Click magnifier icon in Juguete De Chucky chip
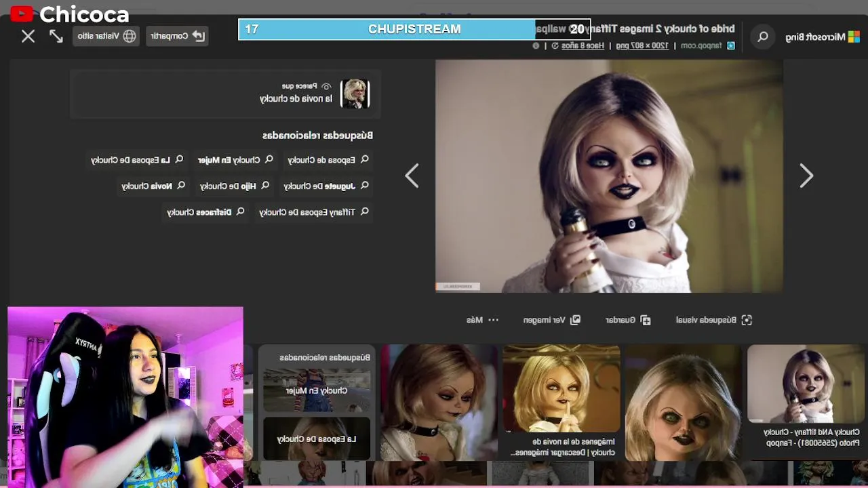Screen dimensions: 868x488 coord(364,185)
